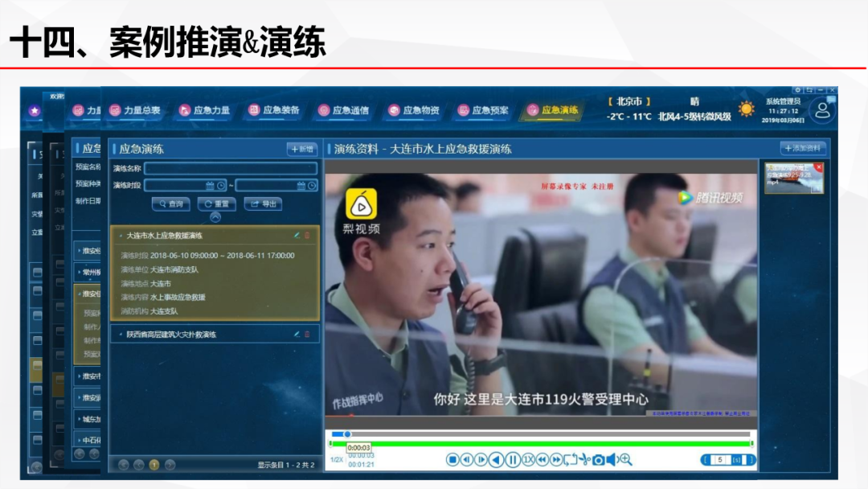Open clock icon of start date
This screenshot has width=868, height=489.
[221, 186]
